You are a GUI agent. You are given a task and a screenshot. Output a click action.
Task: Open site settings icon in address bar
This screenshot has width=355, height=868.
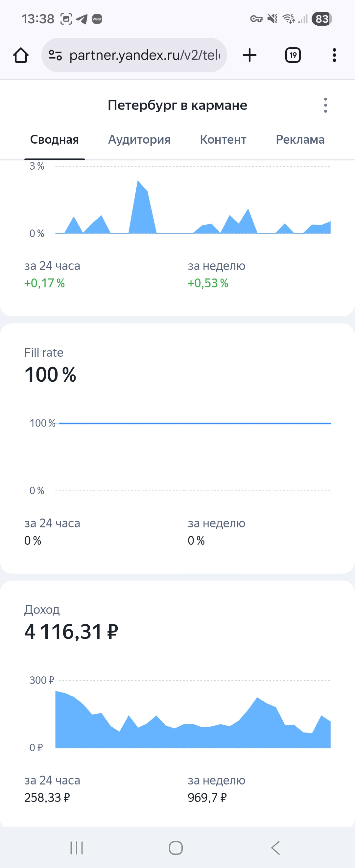click(55, 55)
